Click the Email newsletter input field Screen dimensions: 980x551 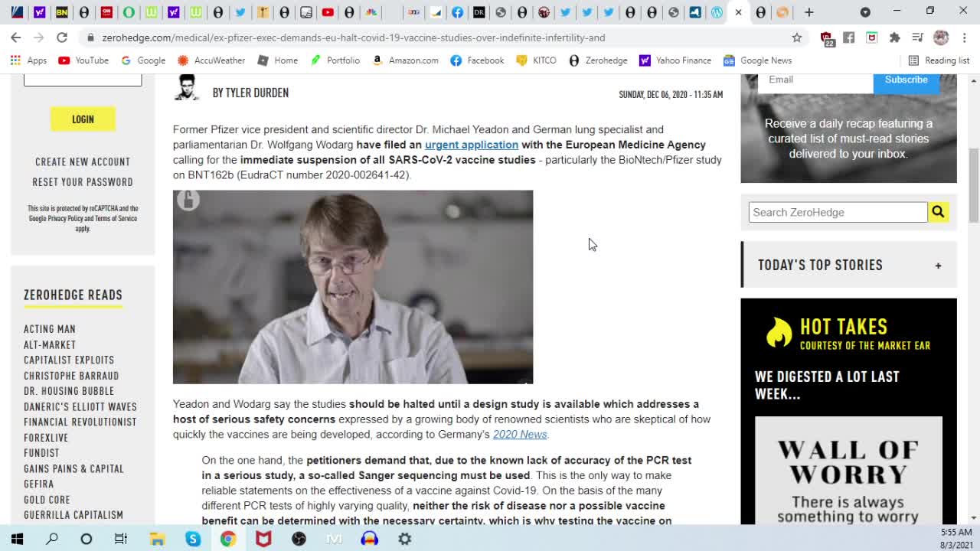(815, 80)
